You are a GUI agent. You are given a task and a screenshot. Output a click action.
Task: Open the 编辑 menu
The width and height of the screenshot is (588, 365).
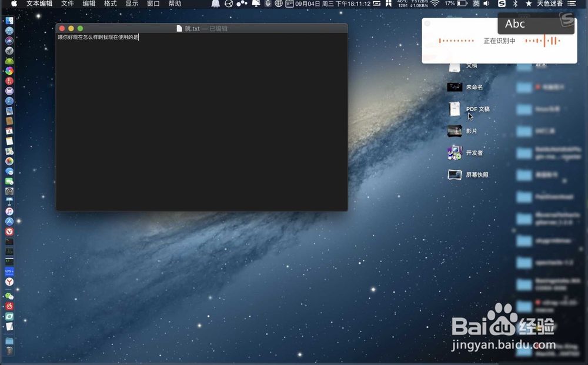tap(89, 4)
